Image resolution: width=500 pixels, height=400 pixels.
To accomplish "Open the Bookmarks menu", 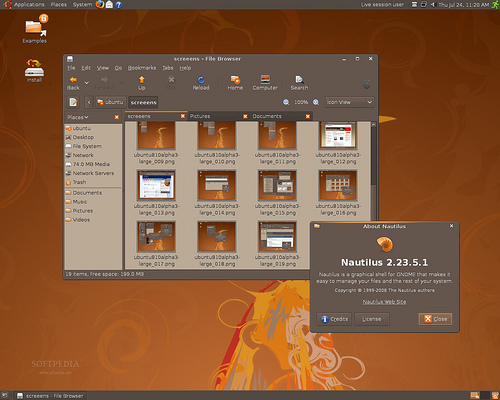I will (x=142, y=68).
